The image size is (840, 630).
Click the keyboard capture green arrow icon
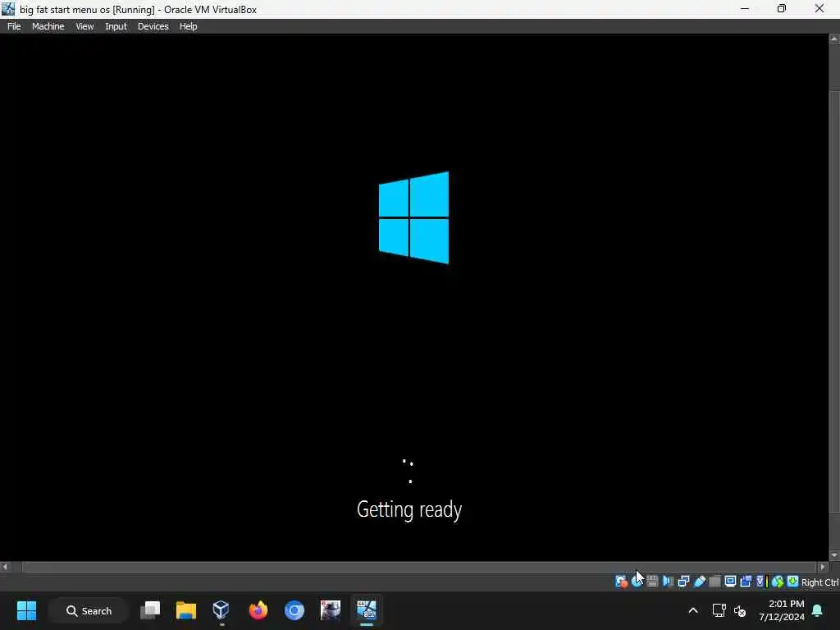(x=792, y=582)
